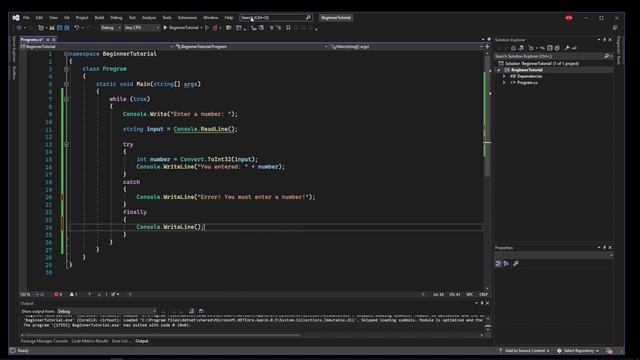Click the red error count indicator
640x360 pixels.
[x=58, y=294]
